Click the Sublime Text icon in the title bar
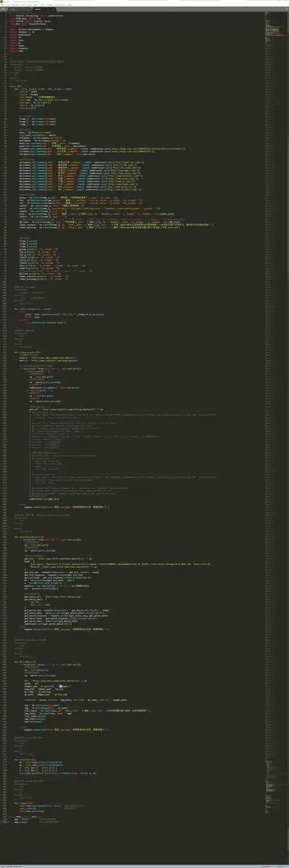This screenshot has height=868, width=289. pos(2,1)
